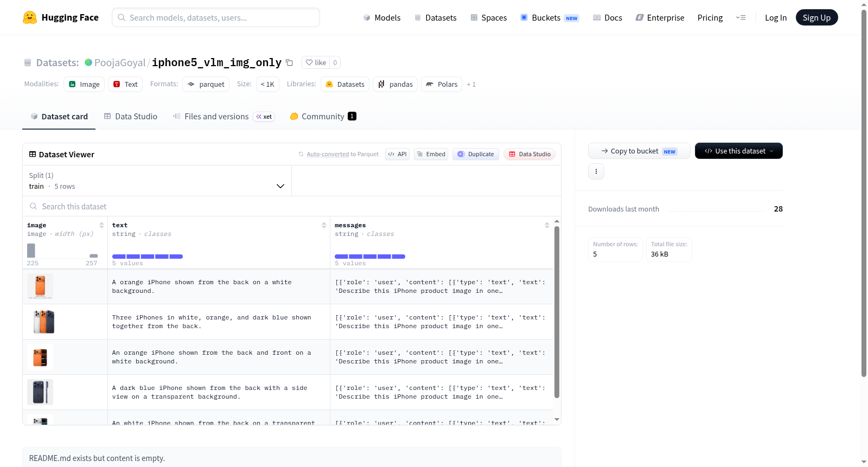868x467 pixels.
Task: Go to Spaces in top navigation
Action: [x=488, y=17]
